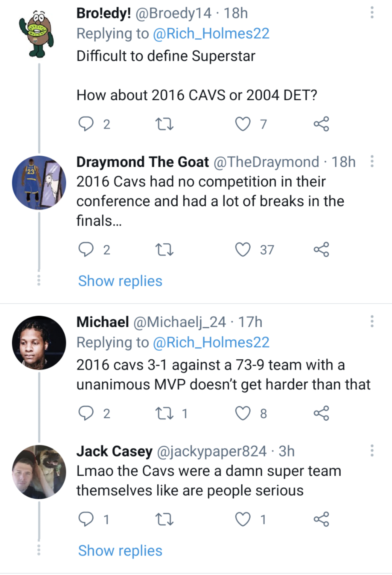This screenshot has height=575, width=392.
Task: Share Bro!edy!'s tweet
Action: [x=321, y=124]
